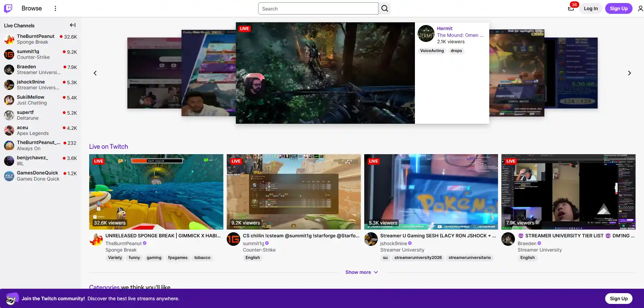Screen dimensions: 644x308
Task: Open the Browse tab
Action: tap(32, 8)
